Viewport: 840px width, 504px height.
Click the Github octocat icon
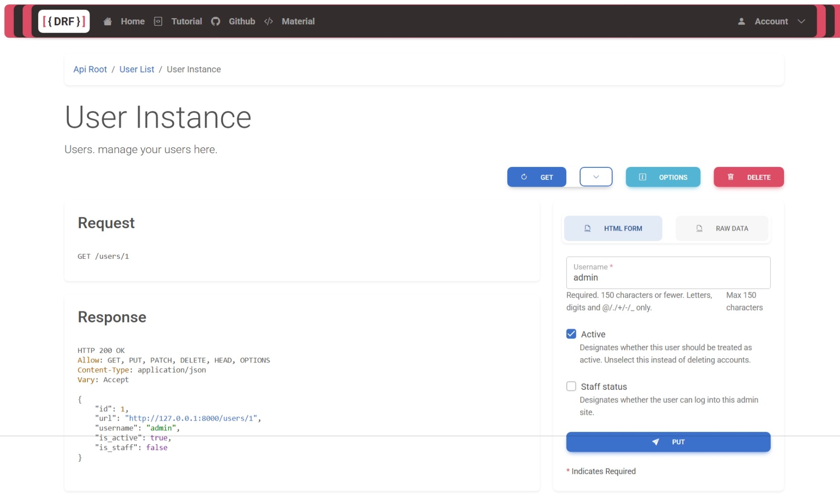(215, 22)
